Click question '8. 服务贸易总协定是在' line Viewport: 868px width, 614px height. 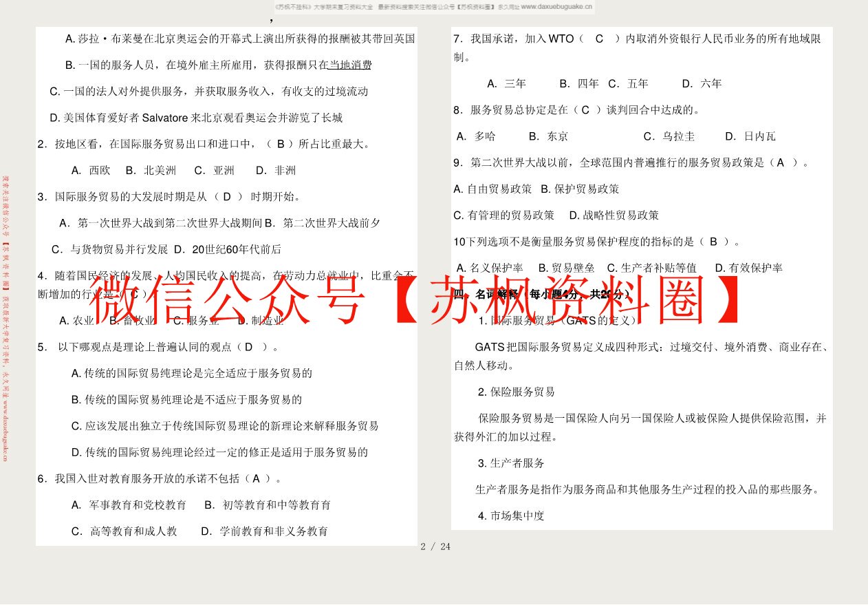[577, 109]
